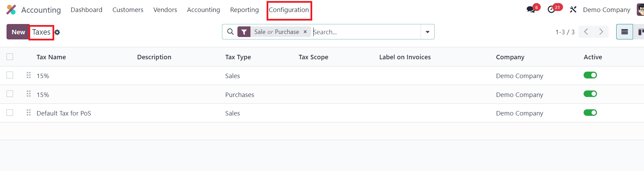Select all taxes with header checkbox
The width and height of the screenshot is (644, 171).
10,57
